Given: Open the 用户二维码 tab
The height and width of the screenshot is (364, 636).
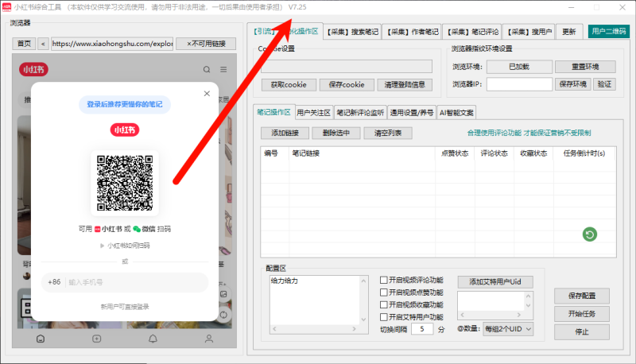Looking at the screenshot, I should tap(608, 31).
